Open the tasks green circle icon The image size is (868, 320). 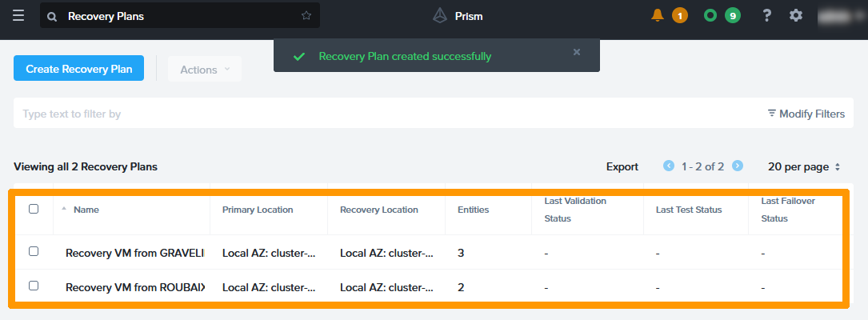tap(710, 15)
